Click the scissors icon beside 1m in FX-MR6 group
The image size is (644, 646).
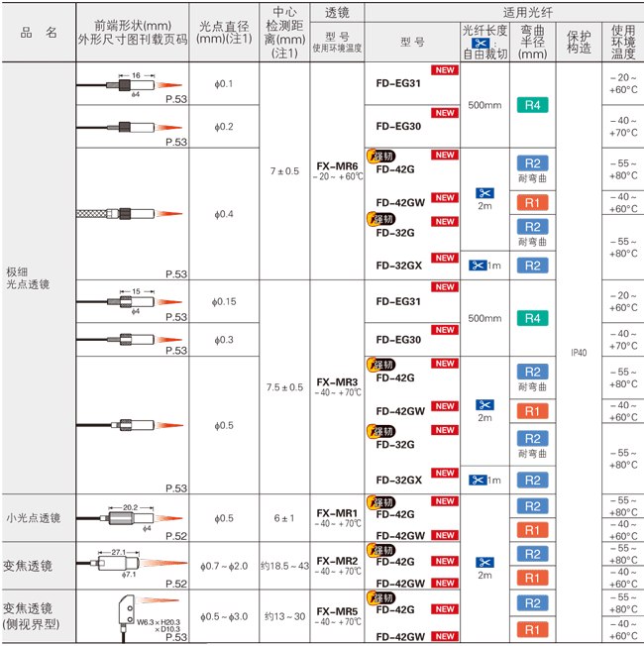[x=478, y=266]
